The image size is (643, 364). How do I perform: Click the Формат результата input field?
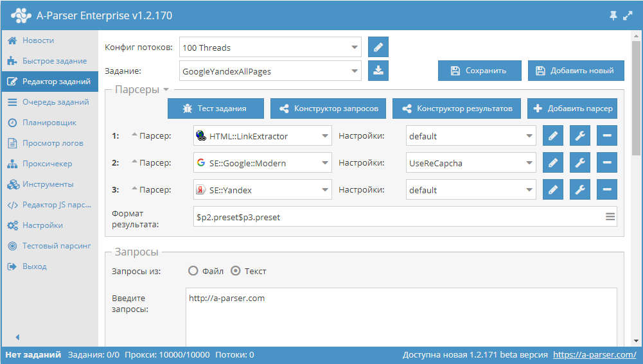click(x=405, y=217)
